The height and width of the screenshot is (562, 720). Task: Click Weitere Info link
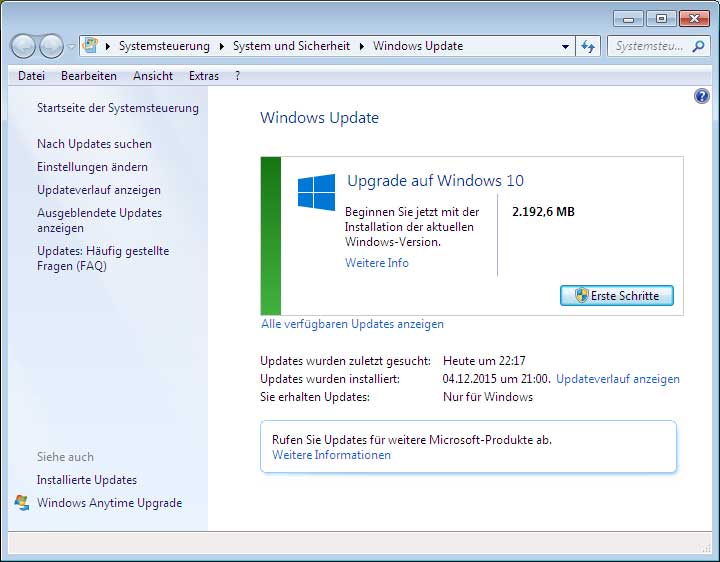click(377, 263)
